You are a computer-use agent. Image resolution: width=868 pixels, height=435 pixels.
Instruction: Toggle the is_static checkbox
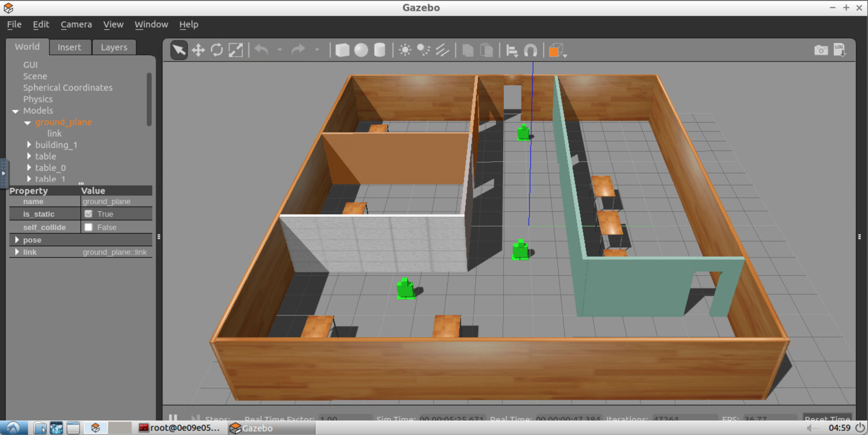(x=88, y=214)
